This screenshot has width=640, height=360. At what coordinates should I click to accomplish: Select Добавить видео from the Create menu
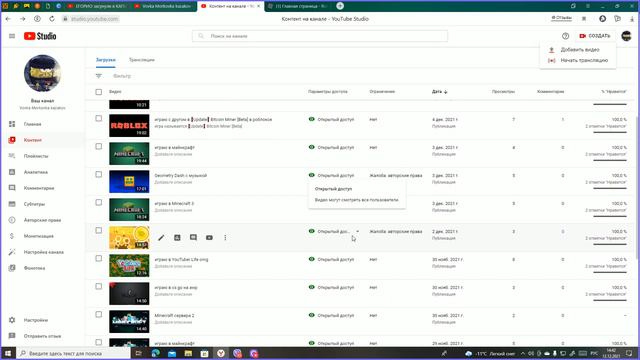[578, 50]
